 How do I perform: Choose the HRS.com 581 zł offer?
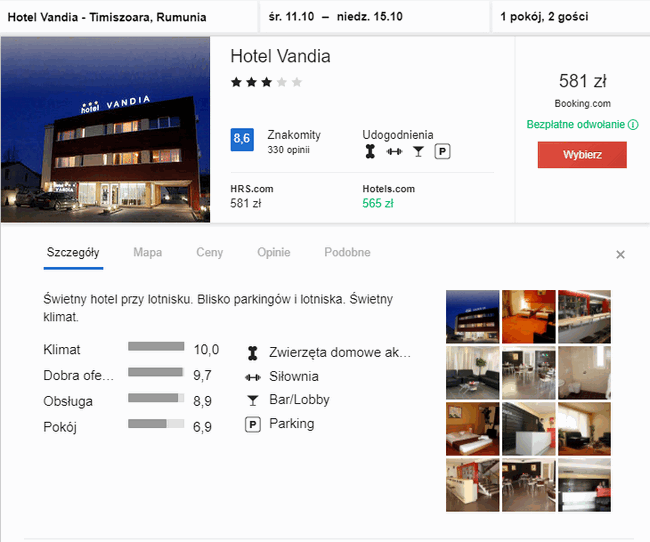point(252,197)
